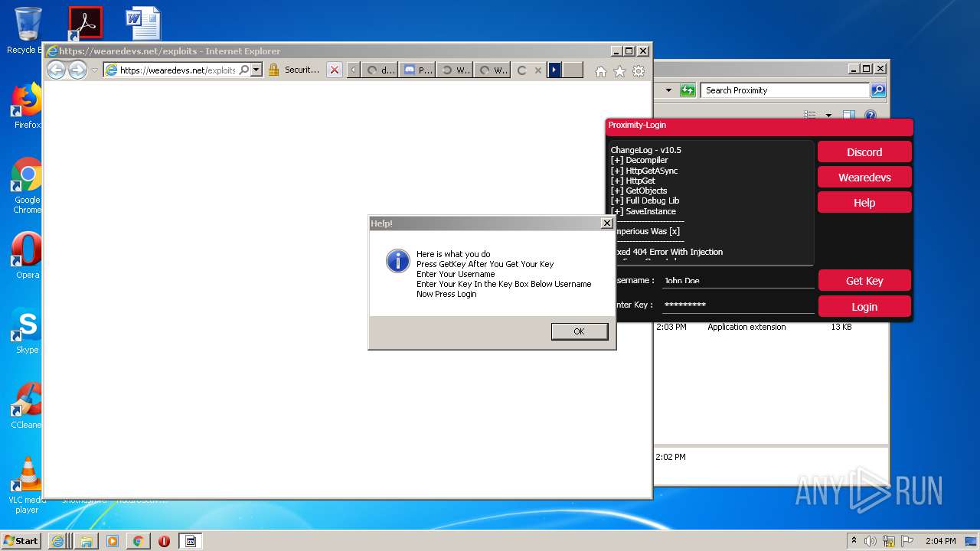Click OK in the Help! dialog
This screenshot has height=551, width=980.
tap(580, 331)
